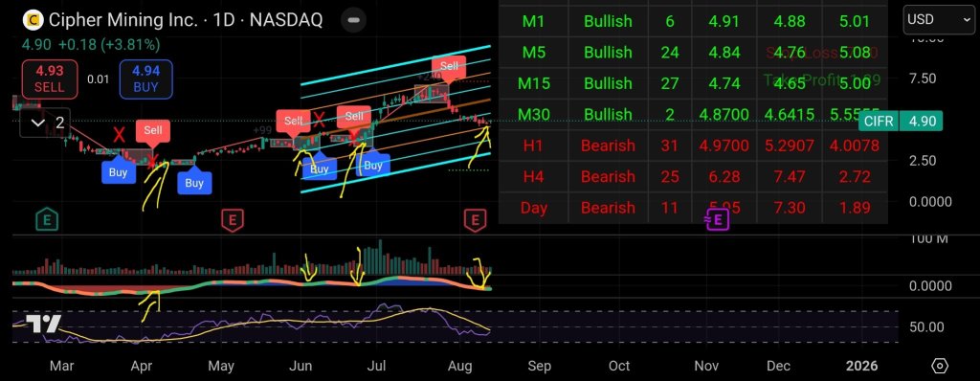Click the 50.00 RSI scale label
This screenshot has width=980, height=381.
pos(926,326)
